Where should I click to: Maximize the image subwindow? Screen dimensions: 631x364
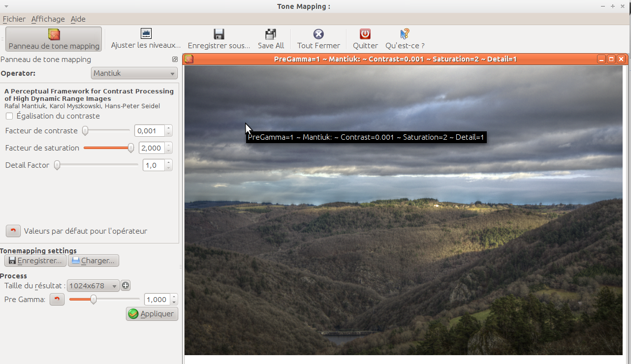pyautogui.click(x=611, y=59)
